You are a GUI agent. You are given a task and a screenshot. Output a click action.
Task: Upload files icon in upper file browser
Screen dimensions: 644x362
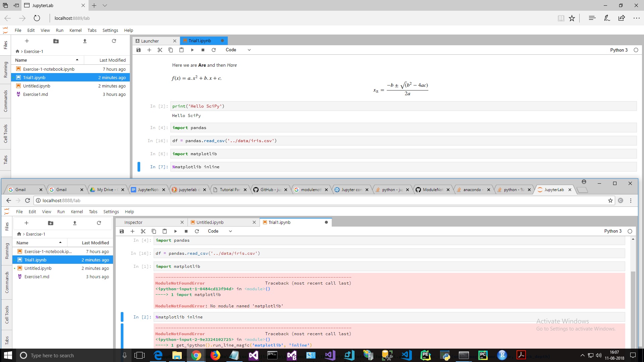pos(85,41)
